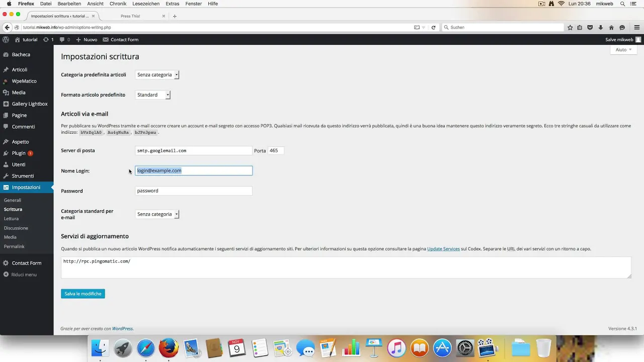Screen dimensions: 644x362
Task: Reload the page with the refresh icon
Action: pos(433,27)
